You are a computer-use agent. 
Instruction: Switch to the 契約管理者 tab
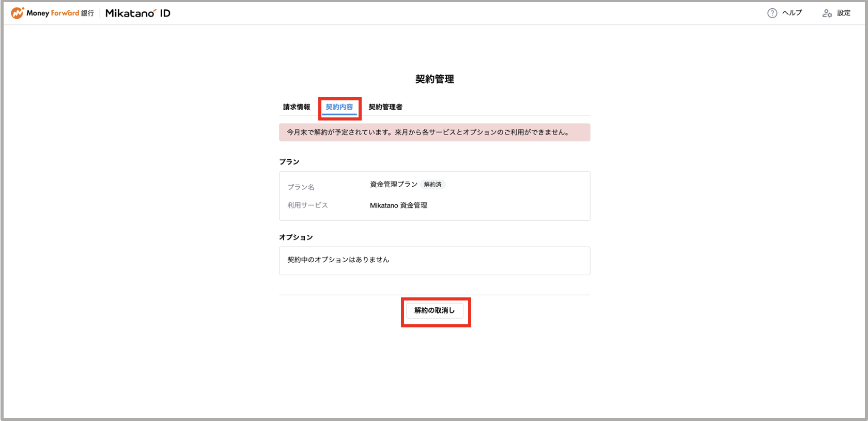385,107
